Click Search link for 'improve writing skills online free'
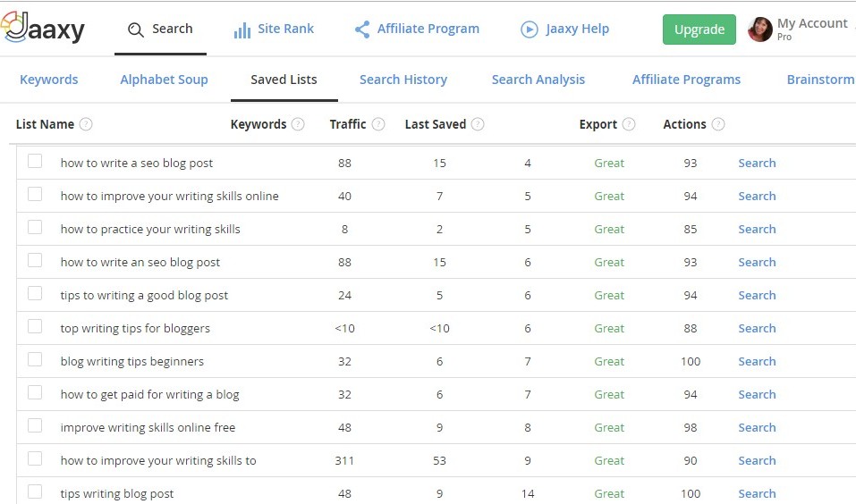856x504 pixels. coord(758,428)
